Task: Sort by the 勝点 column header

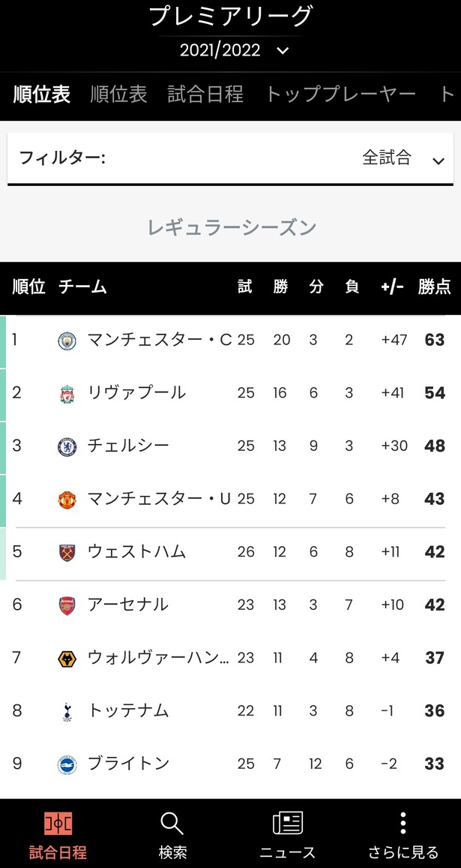Action: pos(434,287)
